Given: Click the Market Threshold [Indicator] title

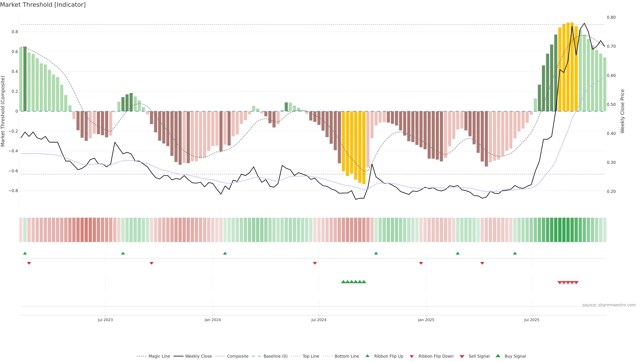Looking at the screenshot, I should click(43, 5).
